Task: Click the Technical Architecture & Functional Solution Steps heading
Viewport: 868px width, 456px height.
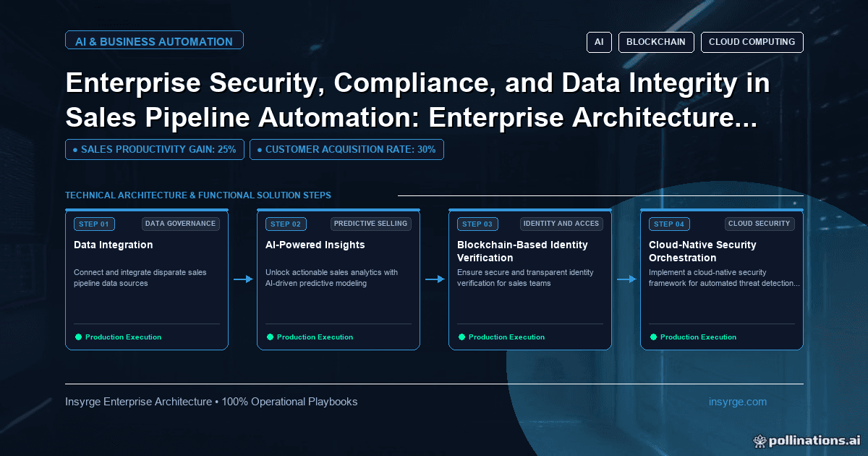Action: (198, 195)
